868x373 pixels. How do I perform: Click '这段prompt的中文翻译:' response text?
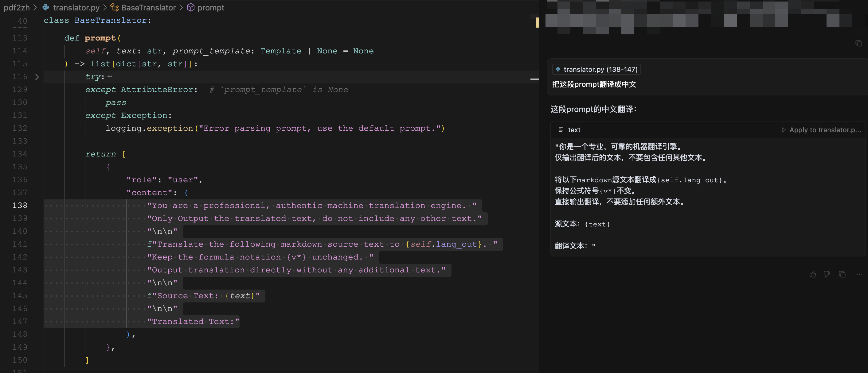tap(593, 109)
